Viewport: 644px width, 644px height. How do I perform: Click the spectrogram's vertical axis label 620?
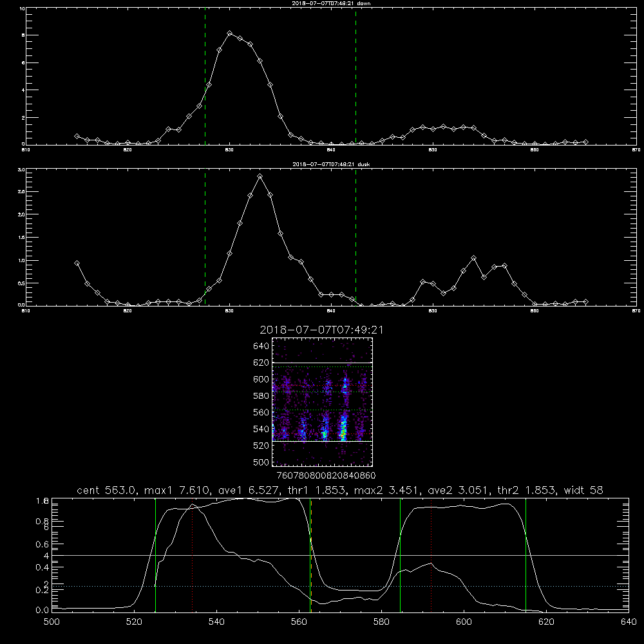point(261,363)
